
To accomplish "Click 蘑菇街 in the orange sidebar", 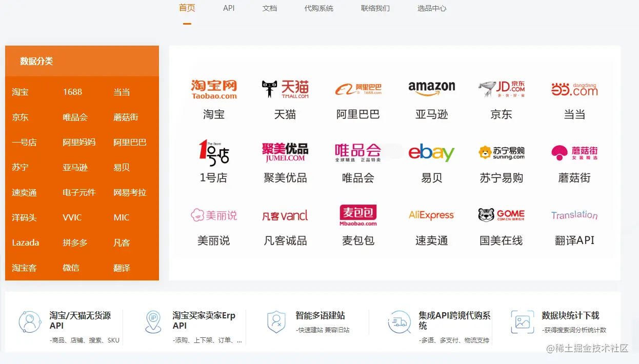I will (126, 117).
